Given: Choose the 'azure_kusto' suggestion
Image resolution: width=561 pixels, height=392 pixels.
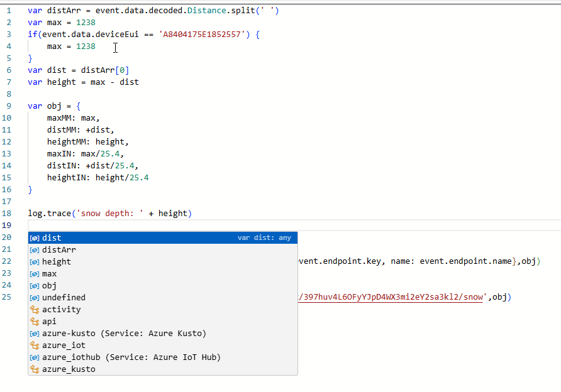Looking at the screenshot, I should [x=163, y=369].
